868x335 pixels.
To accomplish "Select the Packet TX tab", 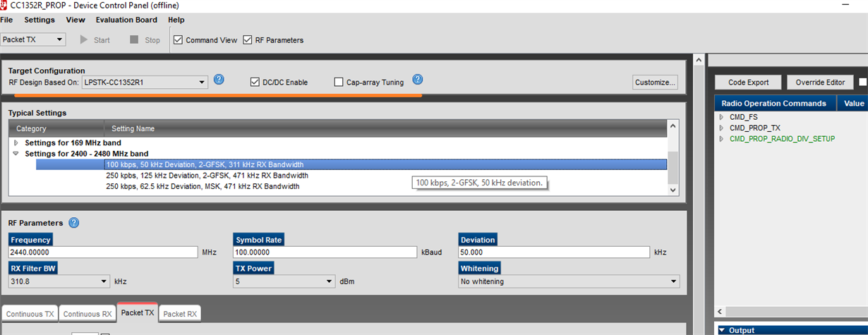I will point(138,312).
